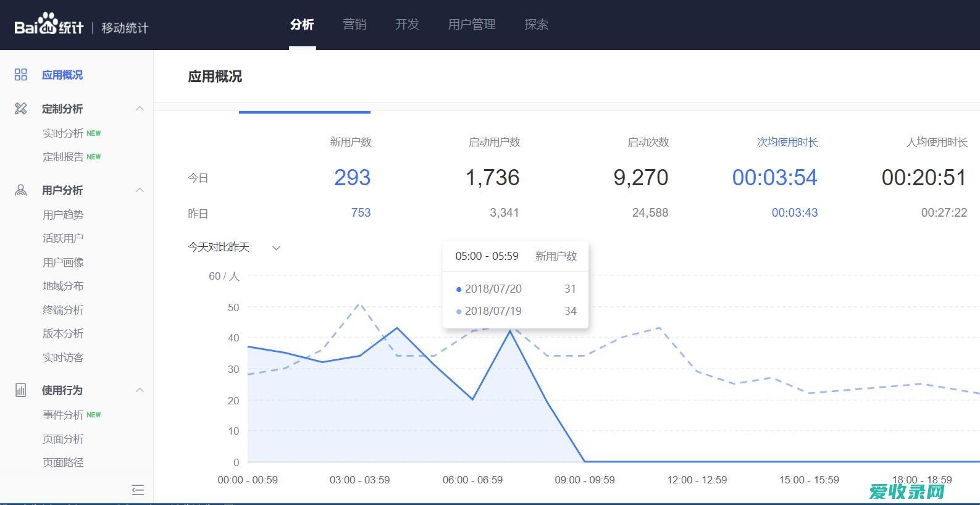Open 页面分析 in the sidebar
The image size is (980, 505).
(x=63, y=439)
